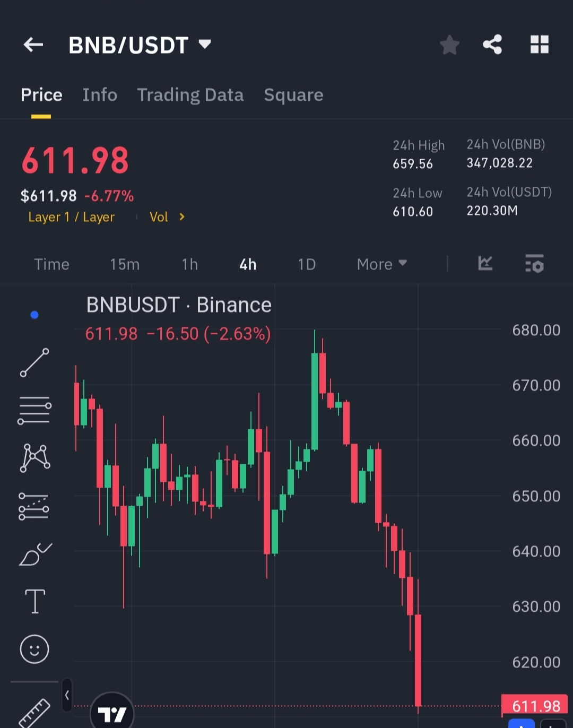Viewport: 573px width, 728px height.
Task: Select the text annotation tool
Action: [35, 601]
